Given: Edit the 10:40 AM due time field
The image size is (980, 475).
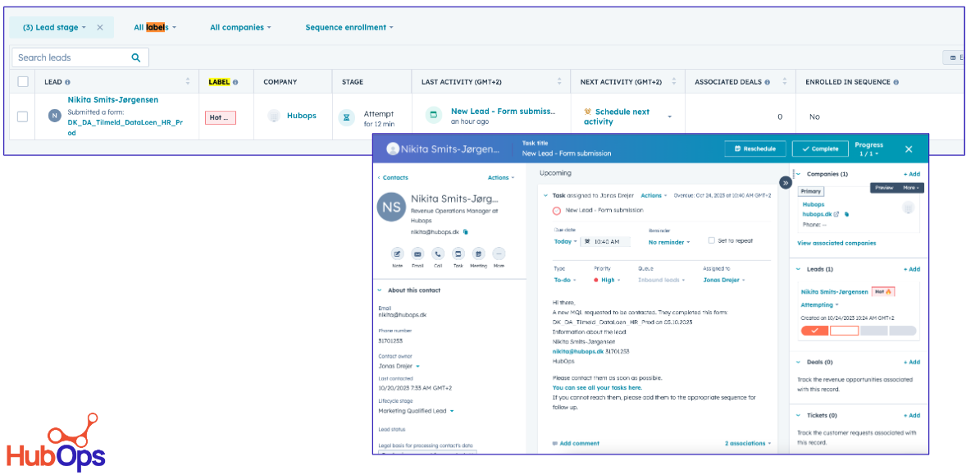Looking at the screenshot, I should (x=605, y=241).
